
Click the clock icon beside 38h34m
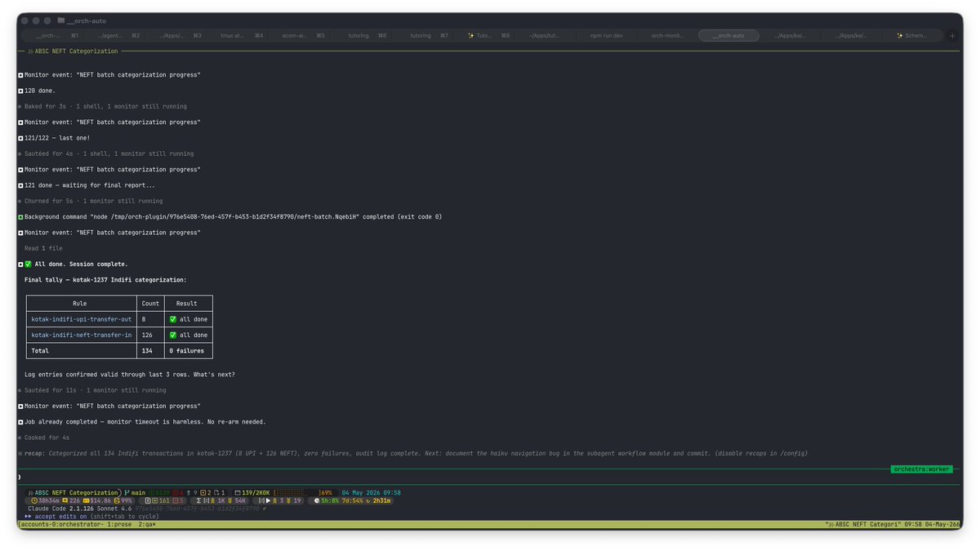(34, 500)
